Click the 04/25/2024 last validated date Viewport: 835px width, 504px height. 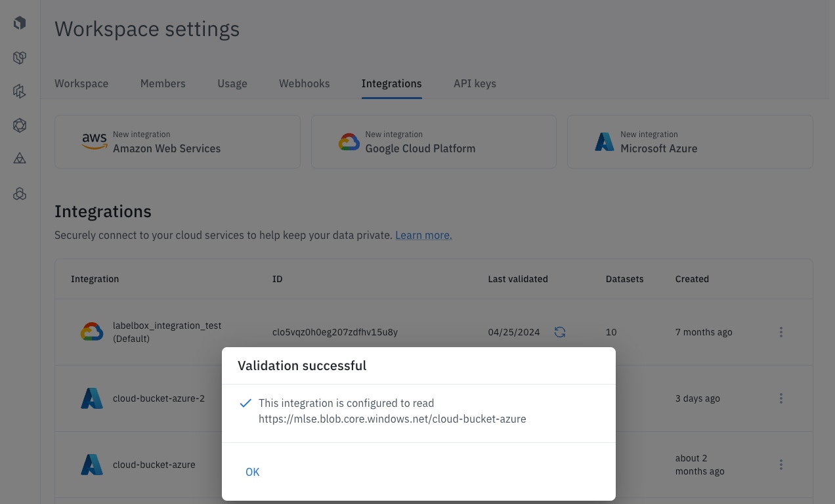tap(514, 332)
